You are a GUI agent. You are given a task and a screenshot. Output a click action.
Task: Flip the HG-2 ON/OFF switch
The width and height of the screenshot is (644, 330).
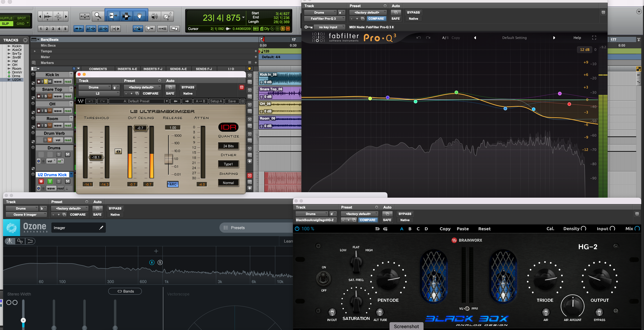pos(323,278)
